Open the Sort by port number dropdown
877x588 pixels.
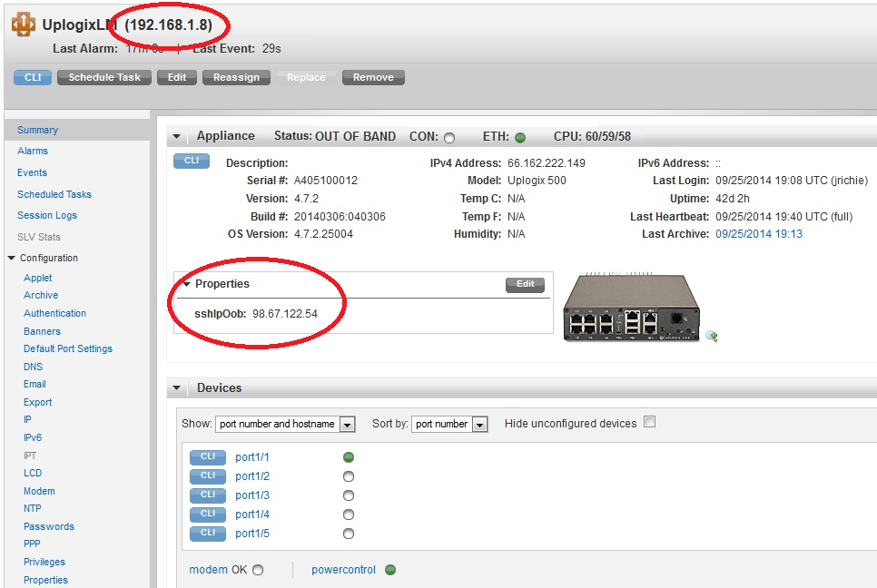[450, 424]
